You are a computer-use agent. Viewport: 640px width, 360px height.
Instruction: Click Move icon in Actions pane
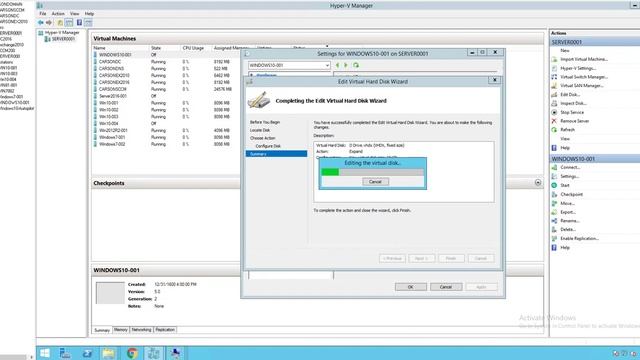pos(554,203)
